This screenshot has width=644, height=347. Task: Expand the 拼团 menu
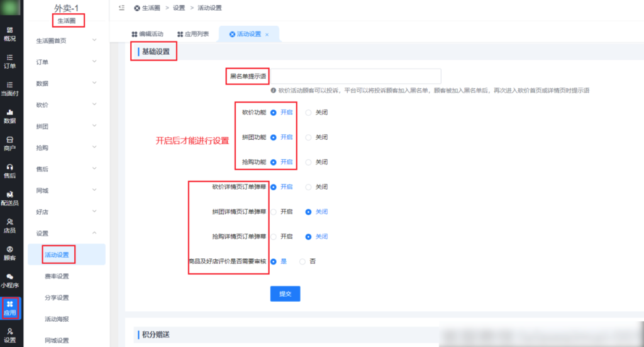click(x=67, y=126)
